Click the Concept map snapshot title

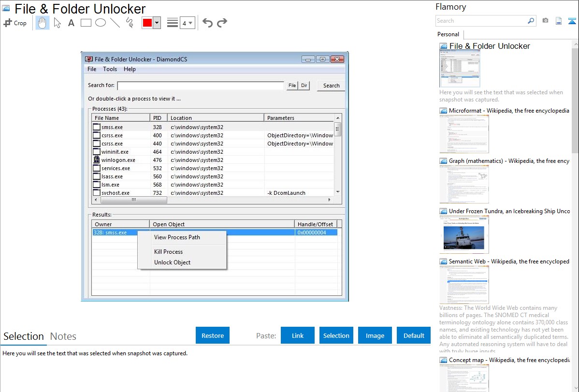coord(509,360)
